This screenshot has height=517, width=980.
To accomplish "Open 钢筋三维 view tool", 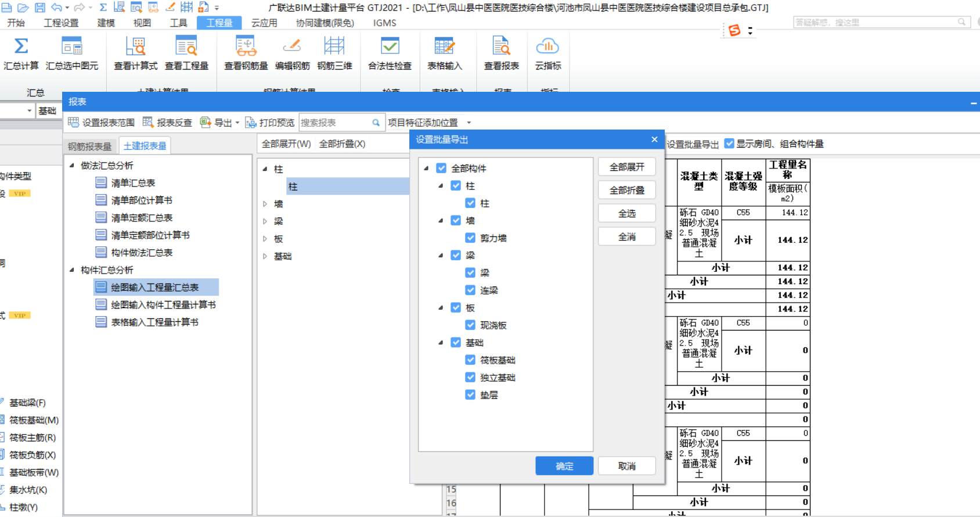I will pyautogui.click(x=334, y=53).
